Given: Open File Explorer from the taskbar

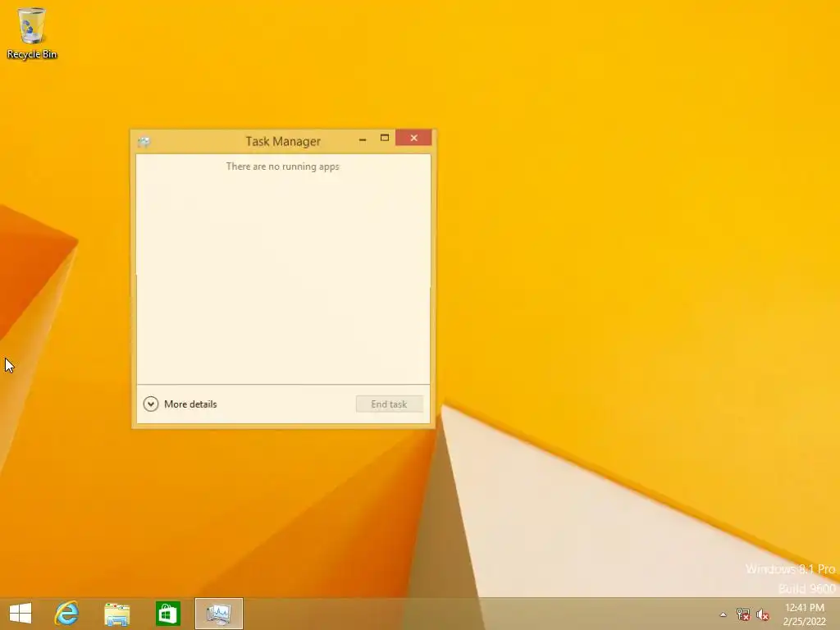Looking at the screenshot, I should 117,614.
